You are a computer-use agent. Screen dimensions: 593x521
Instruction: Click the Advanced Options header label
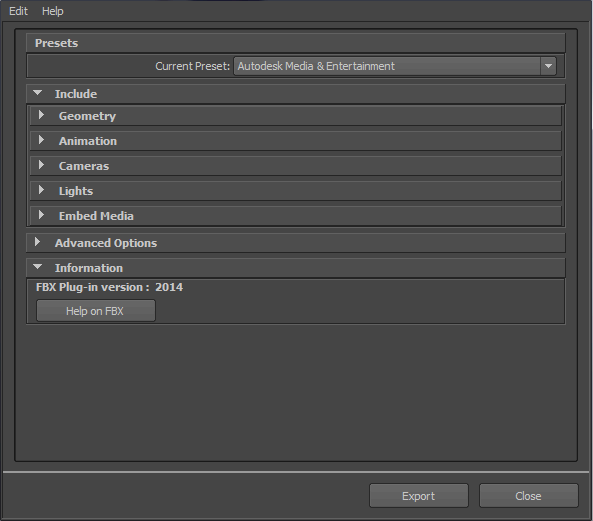[x=106, y=243]
